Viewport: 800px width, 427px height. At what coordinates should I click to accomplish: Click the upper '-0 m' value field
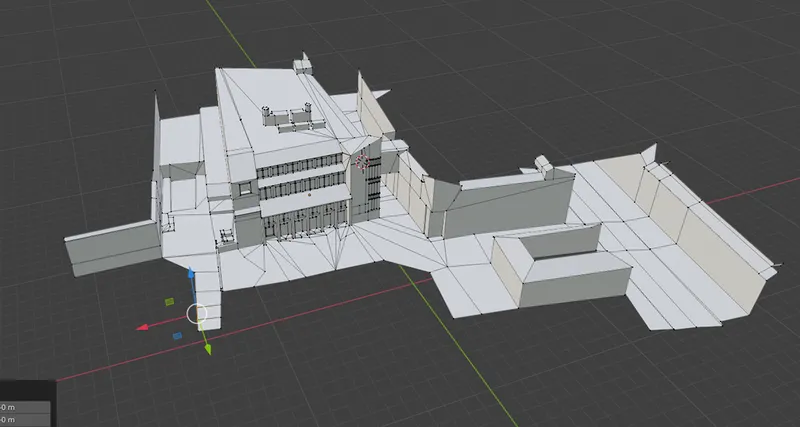coord(25,407)
